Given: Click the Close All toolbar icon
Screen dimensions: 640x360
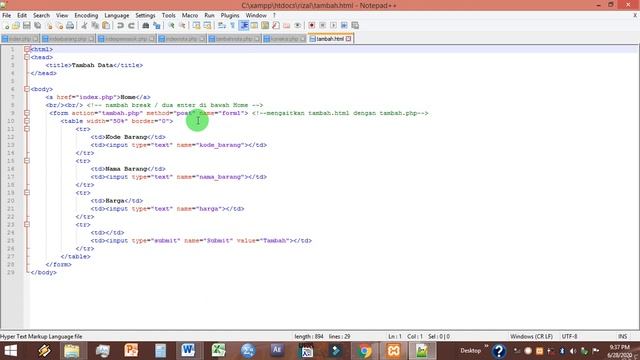Looking at the screenshot, I should pos(60,25).
